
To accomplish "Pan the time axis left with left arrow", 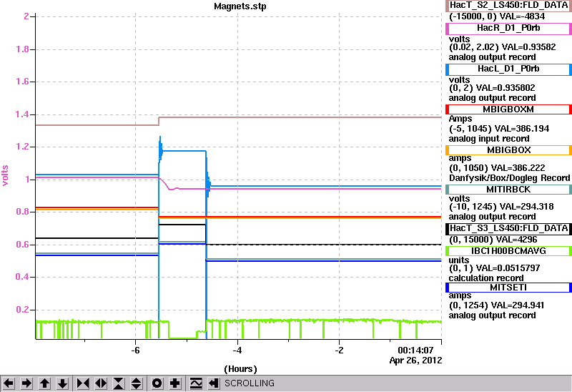I will 9,383.
